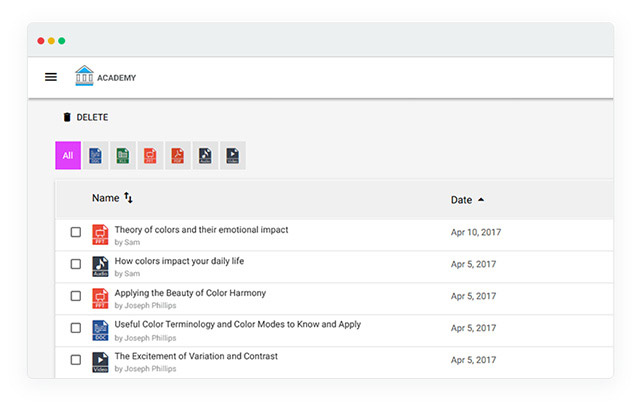Filter list by DOC files
Image resolution: width=640 pixels, height=410 pixels.
pyautogui.click(x=96, y=155)
